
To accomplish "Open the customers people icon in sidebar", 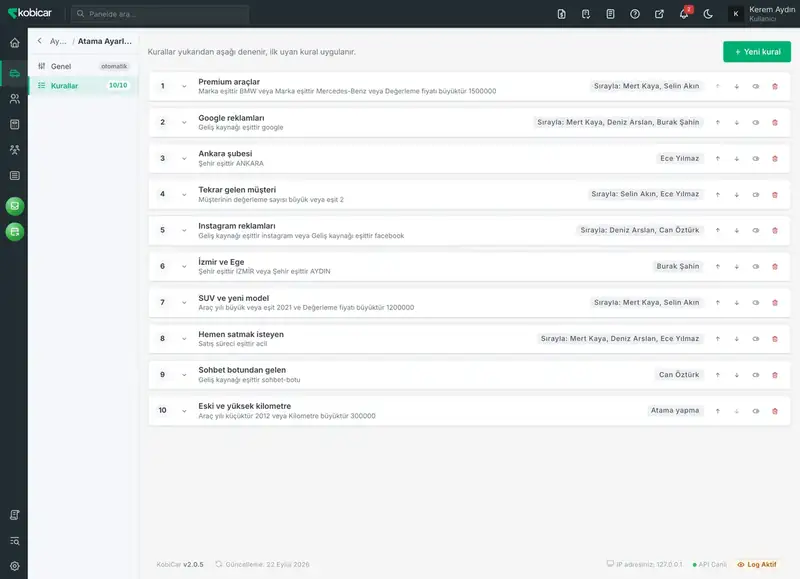I will coord(15,99).
